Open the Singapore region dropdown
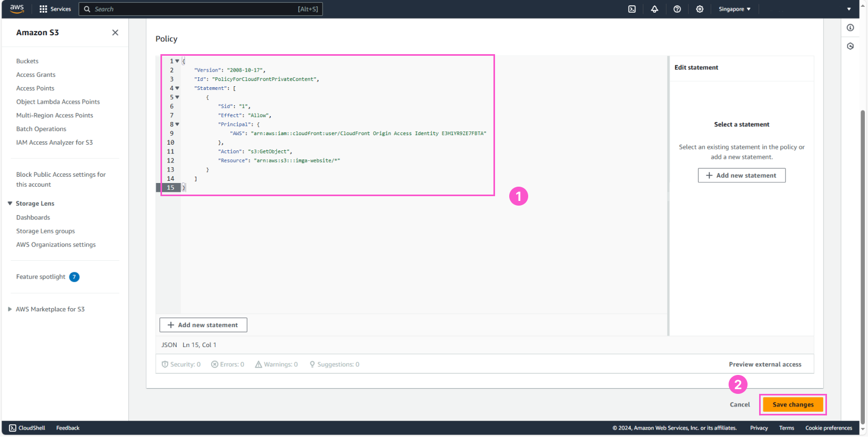This screenshot has height=437, width=868. [x=734, y=9]
